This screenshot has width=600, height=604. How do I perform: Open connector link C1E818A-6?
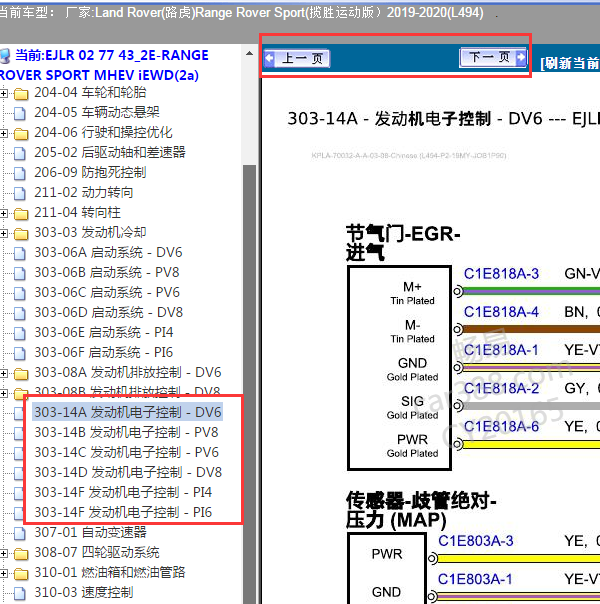(x=501, y=426)
